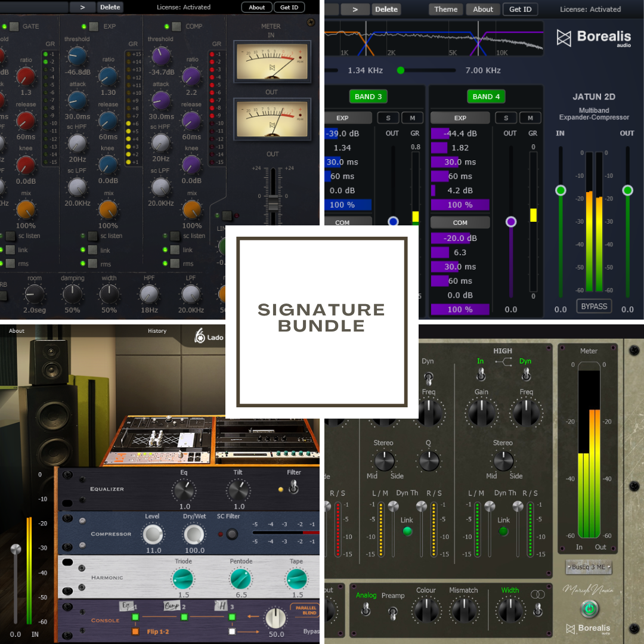The width and height of the screenshot is (644, 644).
Task: Select the BAND 3 button
Action: [368, 97]
